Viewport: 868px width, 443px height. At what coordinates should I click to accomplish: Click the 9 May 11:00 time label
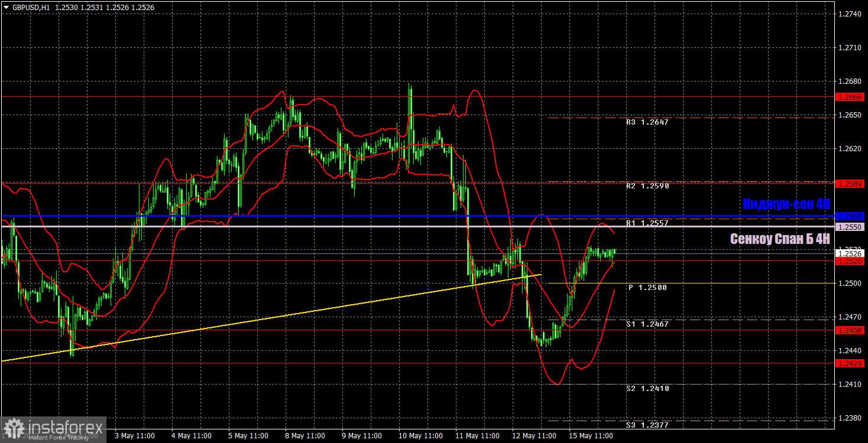tap(361, 436)
